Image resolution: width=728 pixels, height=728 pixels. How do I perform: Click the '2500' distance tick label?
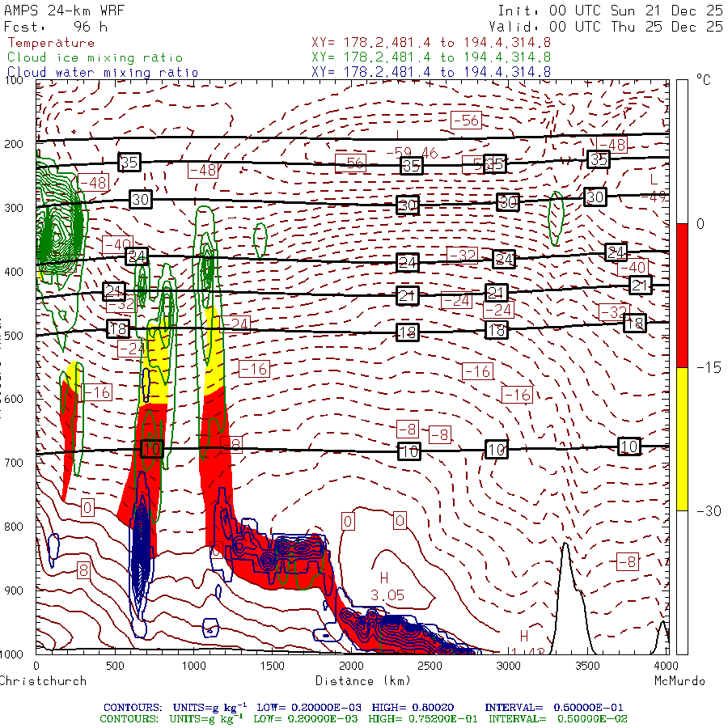[430, 666]
